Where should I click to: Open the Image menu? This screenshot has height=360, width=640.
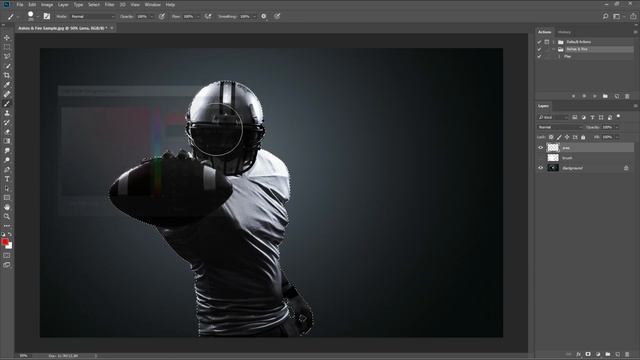click(x=47, y=4)
